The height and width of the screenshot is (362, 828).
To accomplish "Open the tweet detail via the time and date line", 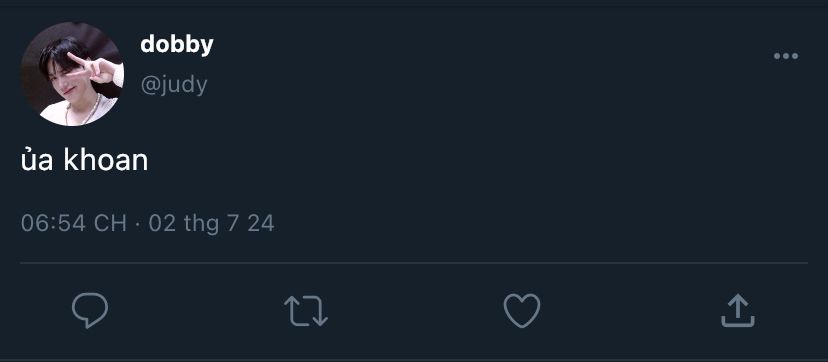I will (x=147, y=223).
